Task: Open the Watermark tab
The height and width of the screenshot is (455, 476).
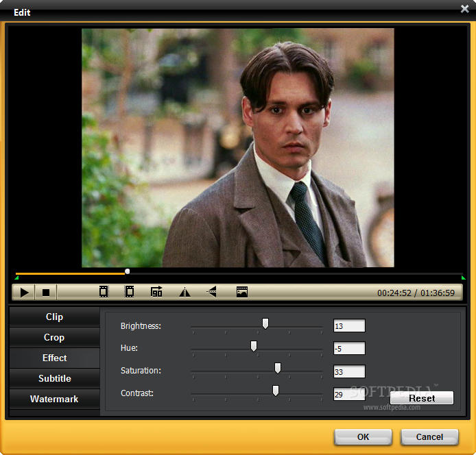Action: point(54,399)
